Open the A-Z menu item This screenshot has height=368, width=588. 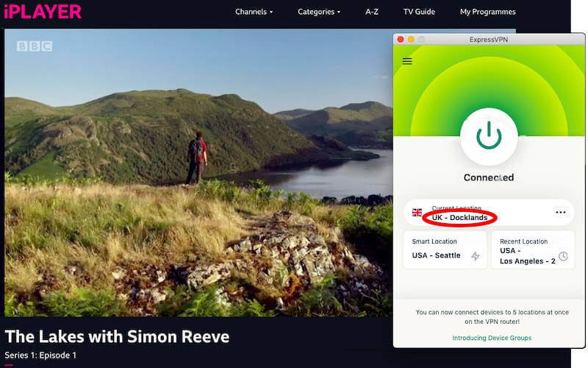click(x=372, y=12)
